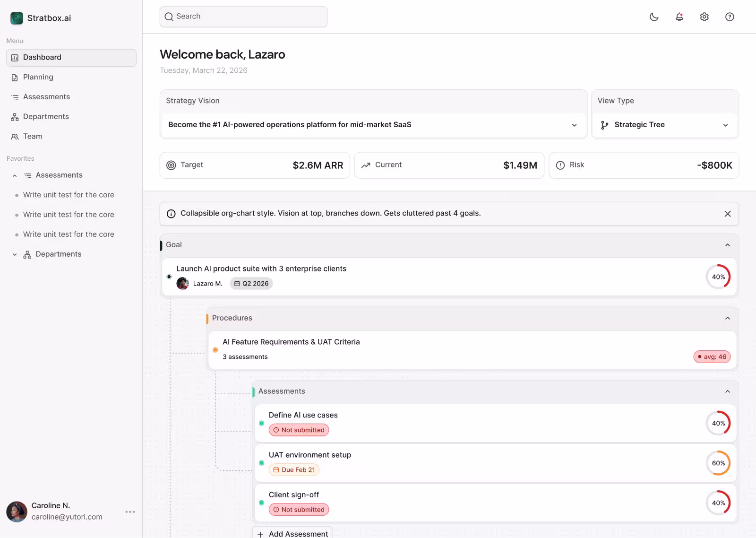Open AI Feature Requirements & UAT Criteria
This screenshot has height=538, width=756.
click(x=472, y=350)
